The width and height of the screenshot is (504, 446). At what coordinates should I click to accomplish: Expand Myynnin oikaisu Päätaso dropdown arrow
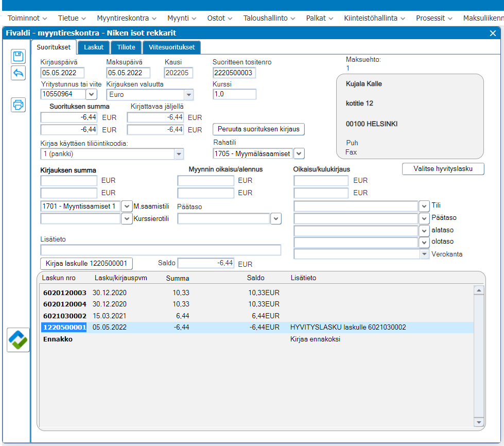click(x=276, y=219)
